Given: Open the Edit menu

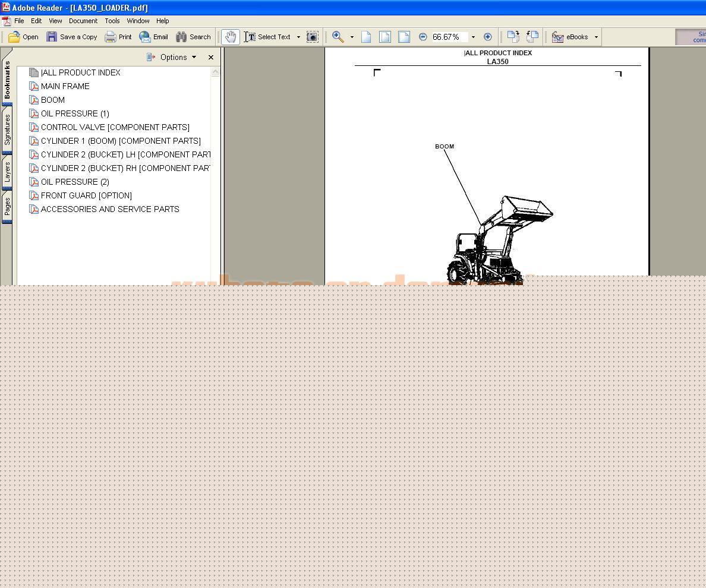Looking at the screenshot, I should coord(36,21).
